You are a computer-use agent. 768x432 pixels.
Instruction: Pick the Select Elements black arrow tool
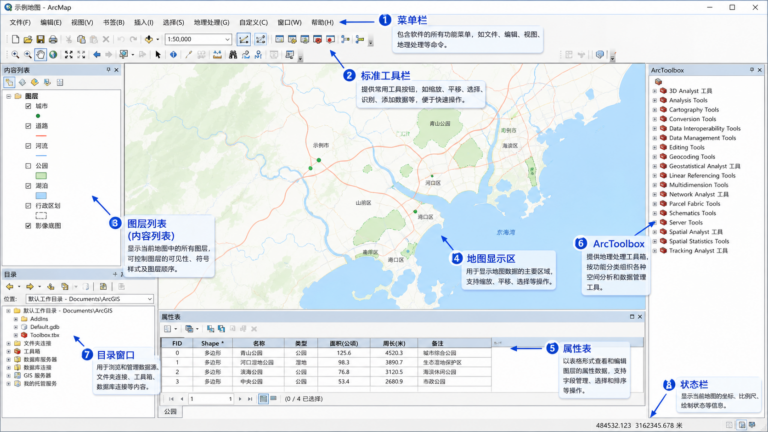[158, 55]
